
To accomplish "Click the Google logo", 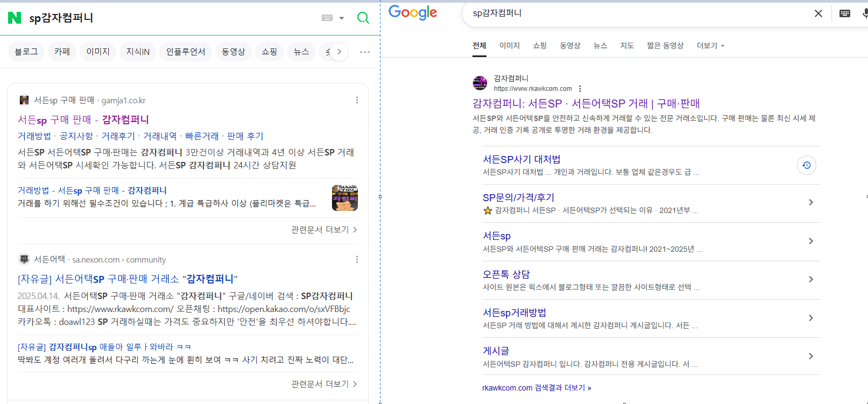I will [413, 13].
